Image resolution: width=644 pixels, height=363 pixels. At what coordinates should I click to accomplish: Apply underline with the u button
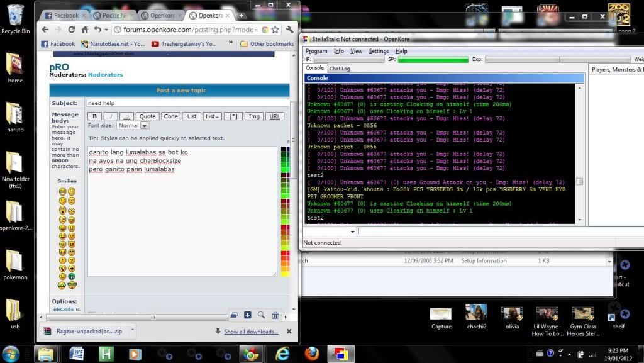pos(126,116)
